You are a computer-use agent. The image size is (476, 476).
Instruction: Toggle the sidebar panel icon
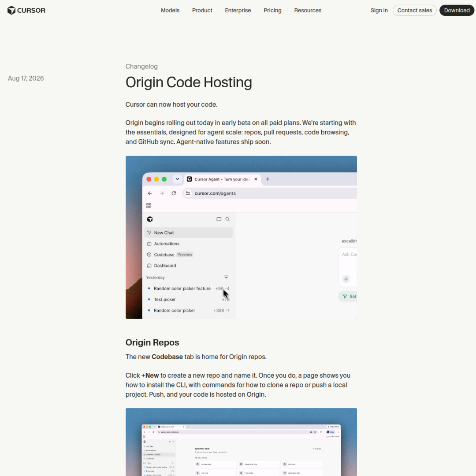219,219
